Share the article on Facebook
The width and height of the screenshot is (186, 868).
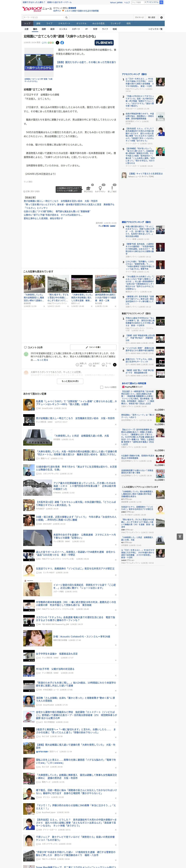pos(62,43)
